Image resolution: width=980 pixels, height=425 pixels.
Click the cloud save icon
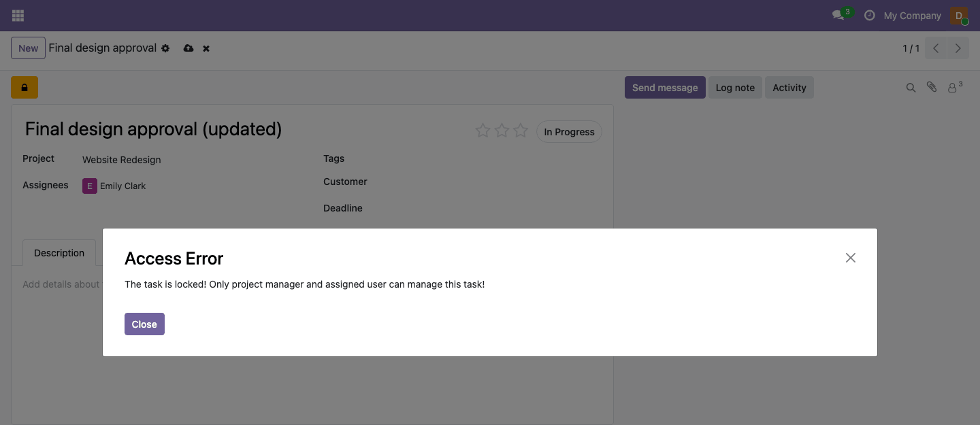[x=189, y=48]
